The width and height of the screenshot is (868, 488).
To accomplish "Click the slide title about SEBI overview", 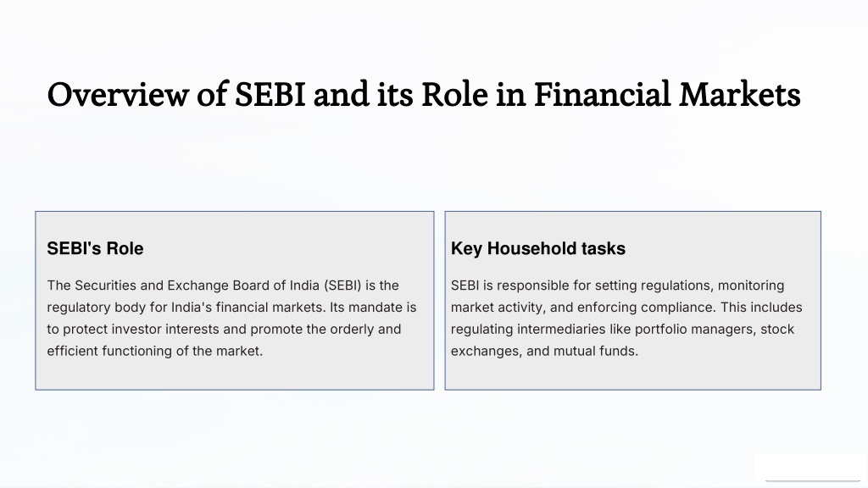I will click(x=424, y=95).
